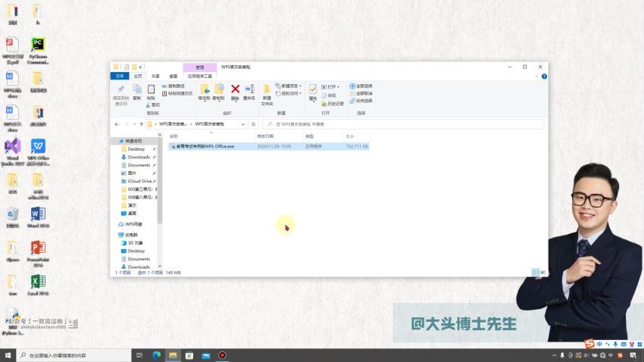The width and height of the screenshot is (644, 362).
Task: Launch Microsoft Edge from taskbar
Action: (x=157, y=355)
